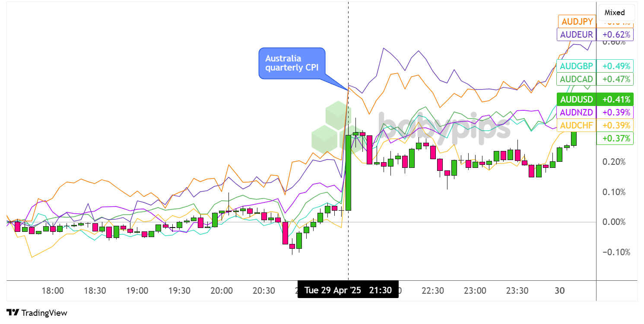Choose the AUDCHF series label
This screenshot has height=324, width=644.
(x=576, y=125)
